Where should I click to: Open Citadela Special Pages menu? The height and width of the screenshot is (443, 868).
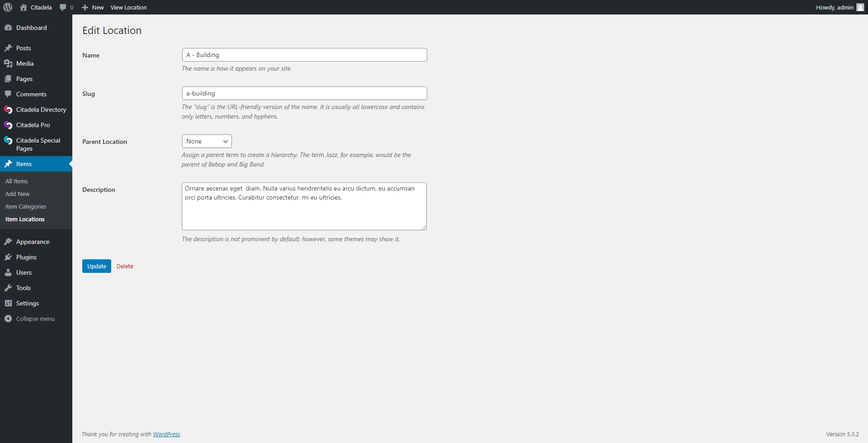pos(38,144)
